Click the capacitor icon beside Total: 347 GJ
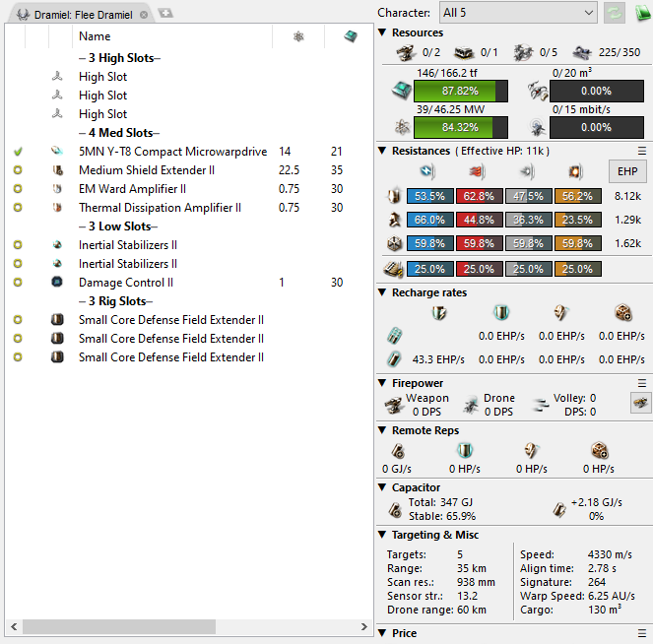This screenshot has width=653, height=644. point(395,509)
